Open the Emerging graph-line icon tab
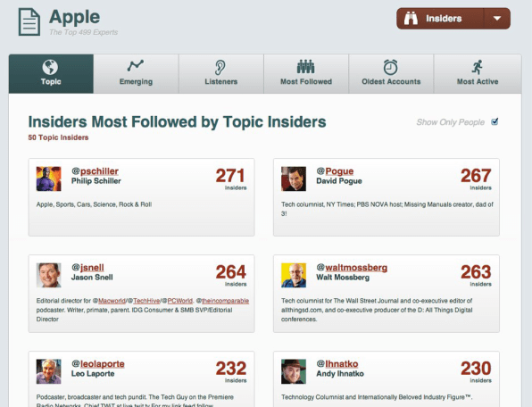Image resolution: width=532 pixels, height=407 pixels. [x=136, y=65]
